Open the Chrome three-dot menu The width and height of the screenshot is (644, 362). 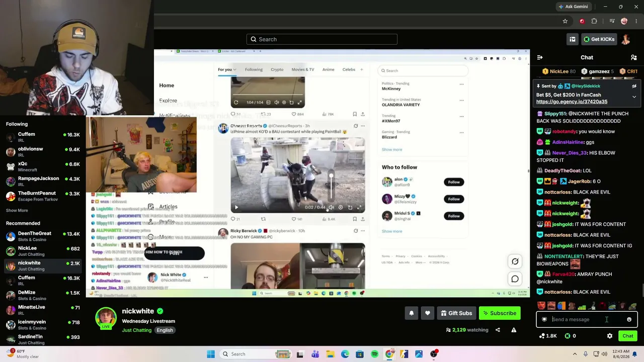coord(636,21)
